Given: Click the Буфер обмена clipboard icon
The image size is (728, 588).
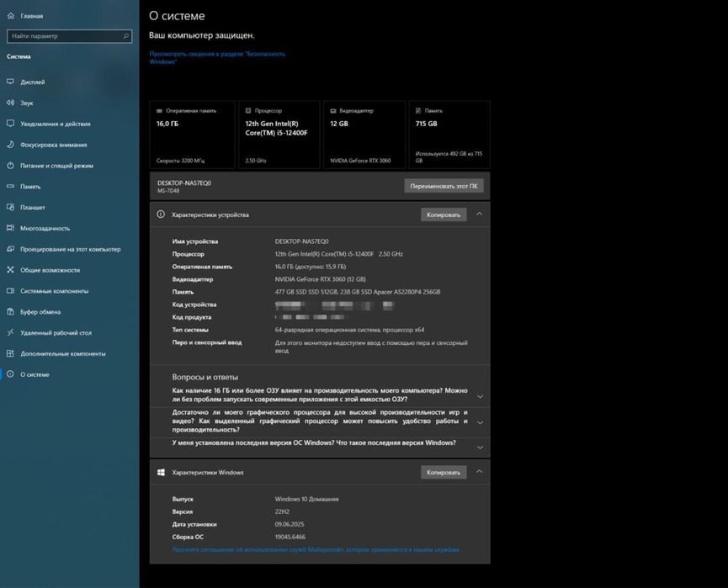Looking at the screenshot, I should pyautogui.click(x=11, y=311).
